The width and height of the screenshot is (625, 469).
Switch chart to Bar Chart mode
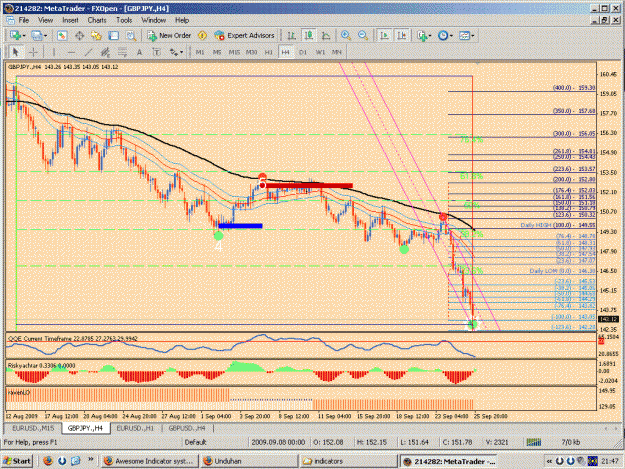click(x=291, y=35)
